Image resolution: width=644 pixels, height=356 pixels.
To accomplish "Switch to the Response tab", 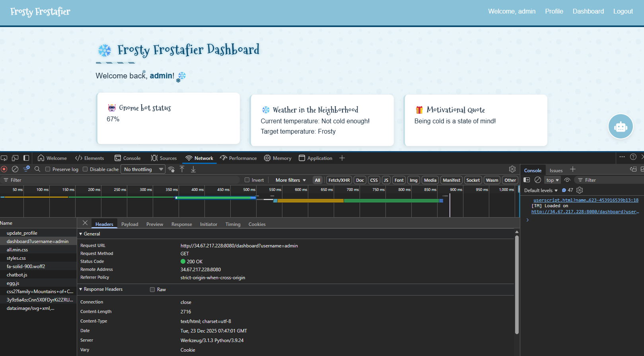I will [x=181, y=224].
